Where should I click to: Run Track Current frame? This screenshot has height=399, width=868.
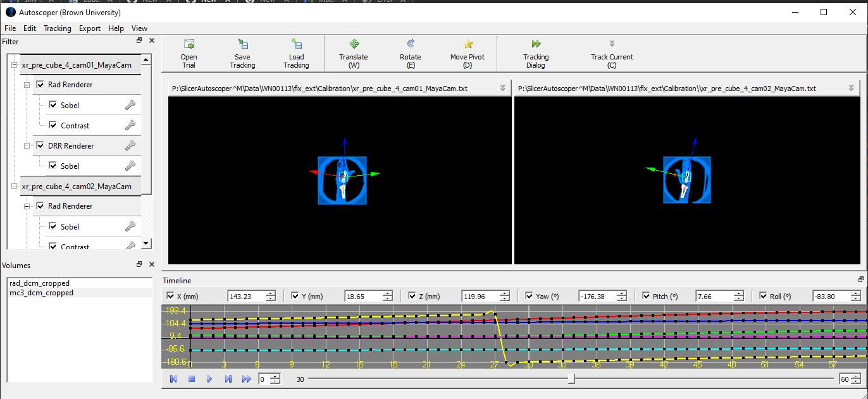click(x=611, y=53)
